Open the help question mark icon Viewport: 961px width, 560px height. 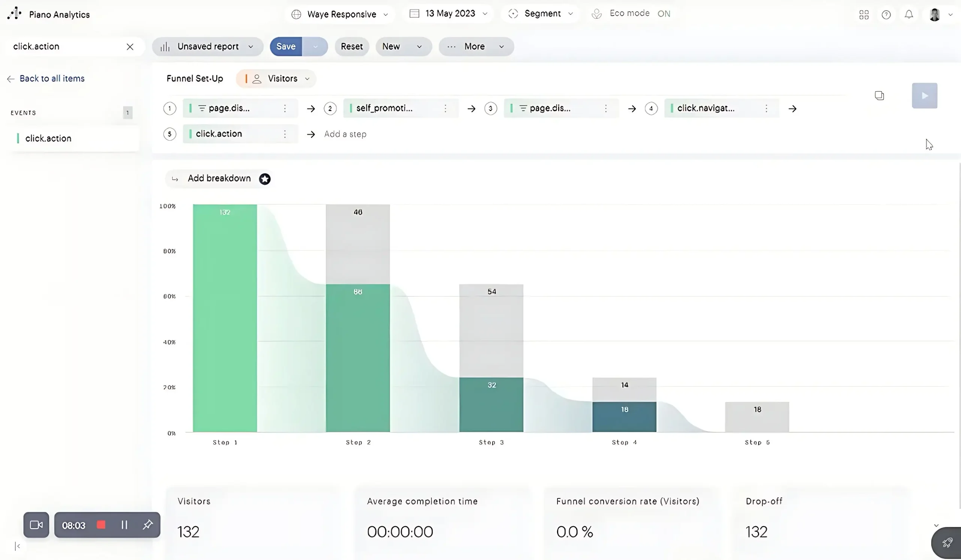pos(886,15)
